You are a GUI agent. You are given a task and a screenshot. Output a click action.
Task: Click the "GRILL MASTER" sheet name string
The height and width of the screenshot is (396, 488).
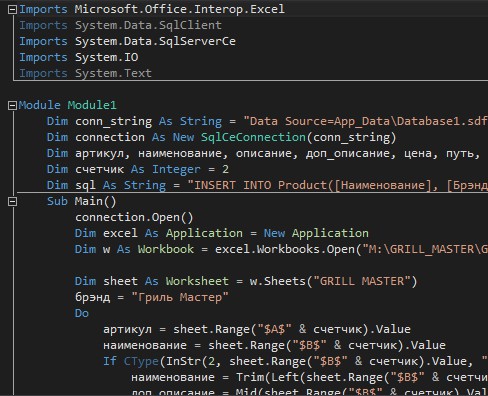(x=362, y=281)
